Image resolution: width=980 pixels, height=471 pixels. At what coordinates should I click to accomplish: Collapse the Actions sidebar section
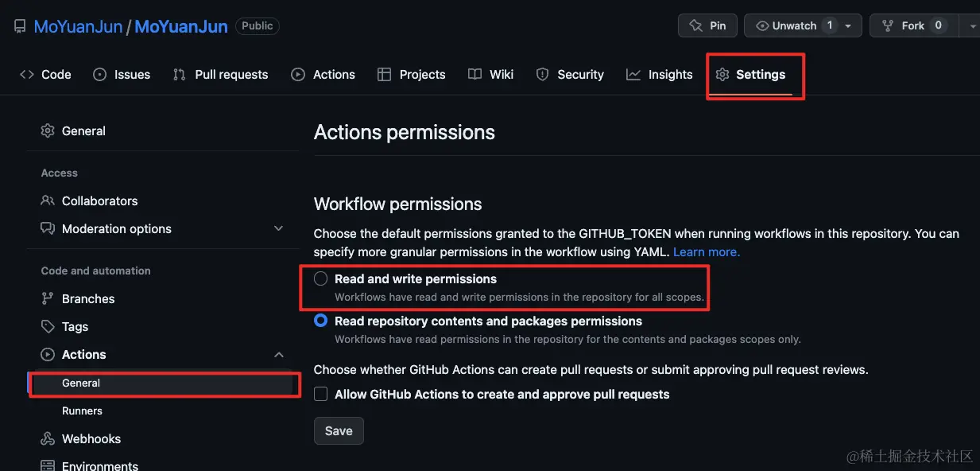278,355
